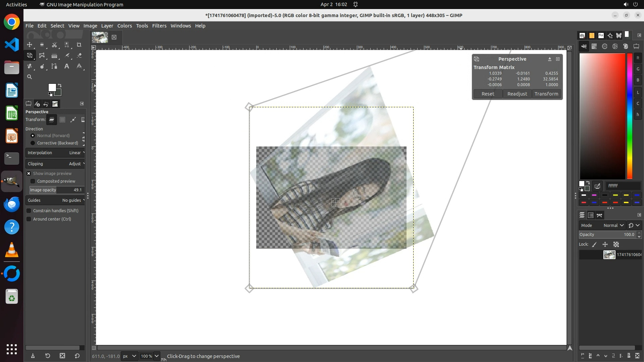Open the Guides dropdown

55,200
